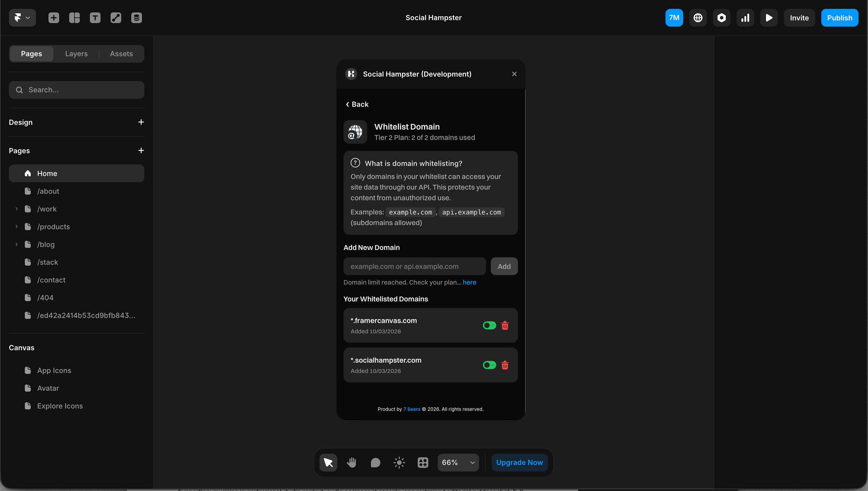Viewport: 868px width, 491px height.
Task: Click the Whitelist Domain globe icon
Action: click(355, 132)
